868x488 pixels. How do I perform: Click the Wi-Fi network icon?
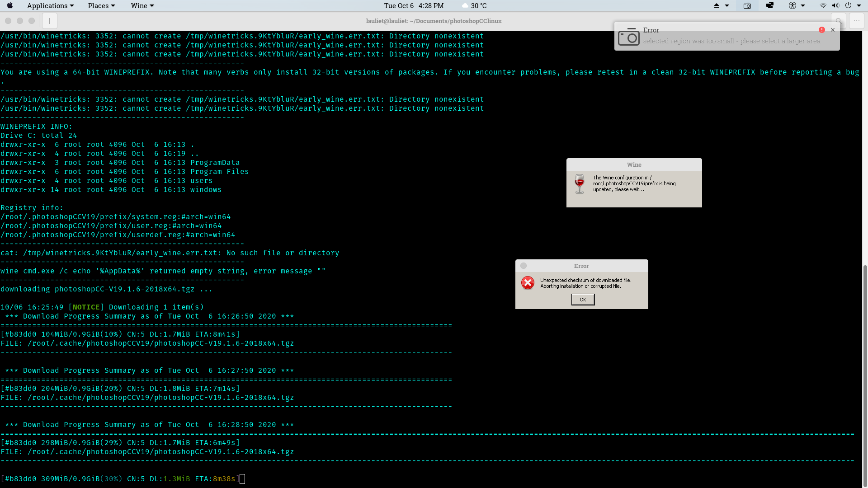coord(823,5)
